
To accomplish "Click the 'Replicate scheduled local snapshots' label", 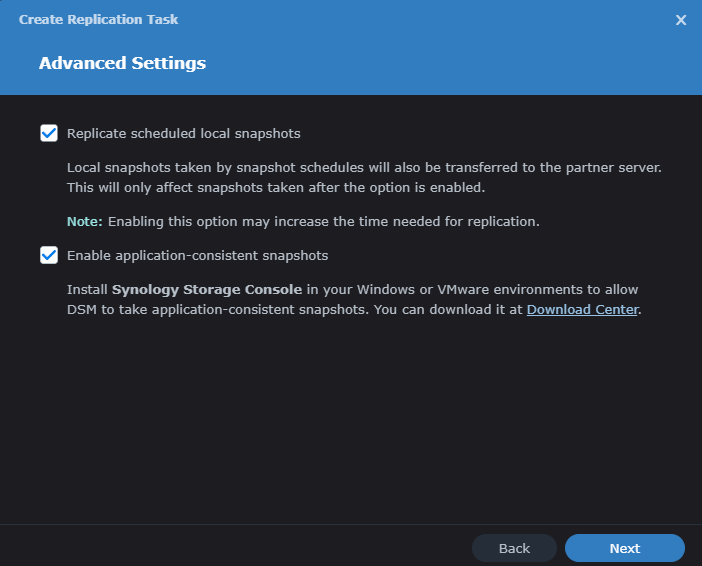I will tap(183, 133).
